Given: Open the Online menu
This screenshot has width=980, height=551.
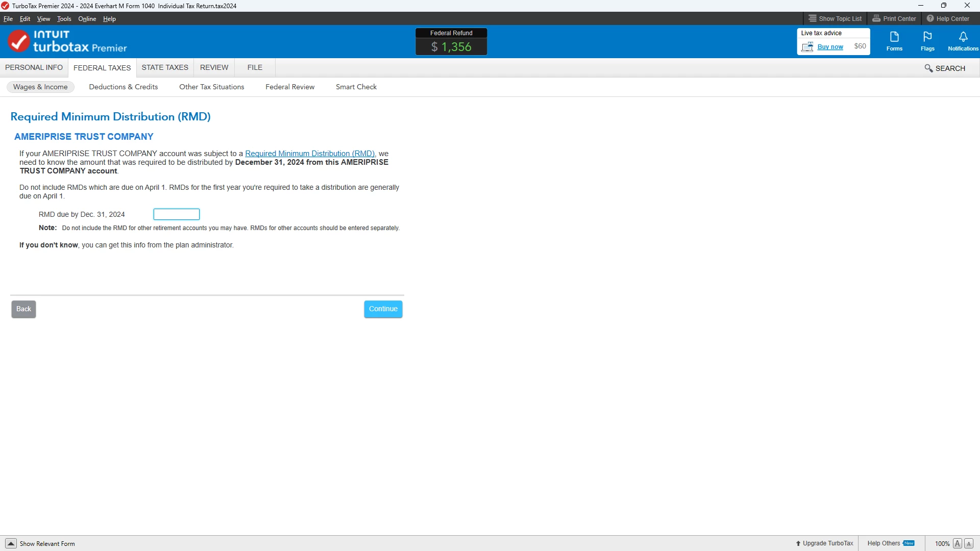Looking at the screenshot, I should (87, 19).
